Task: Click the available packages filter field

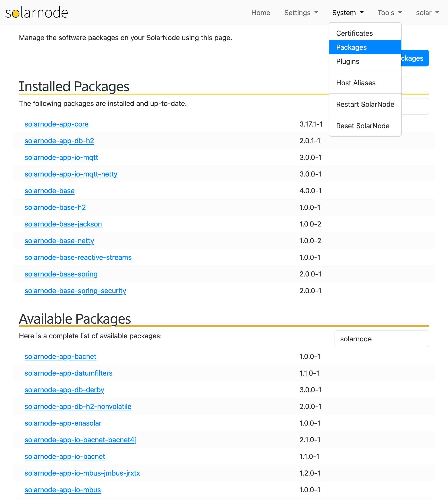Action: point(382,339)
